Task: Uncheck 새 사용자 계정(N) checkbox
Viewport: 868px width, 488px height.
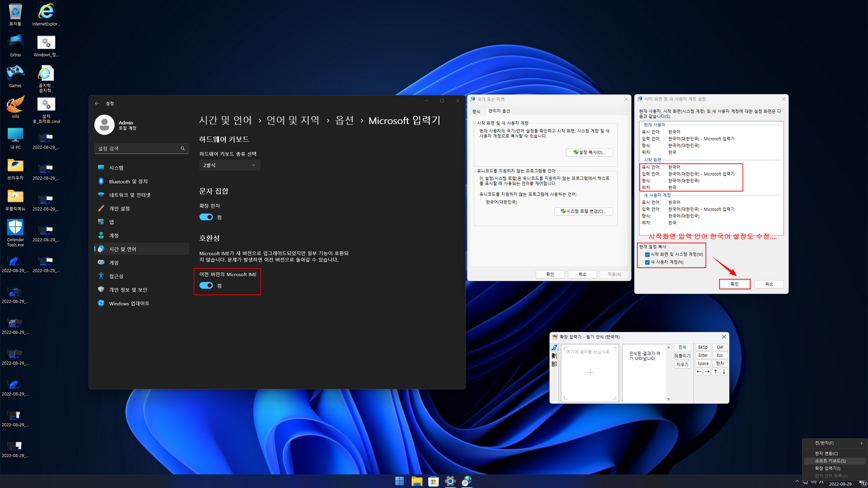Action: [x=647, y=262]
